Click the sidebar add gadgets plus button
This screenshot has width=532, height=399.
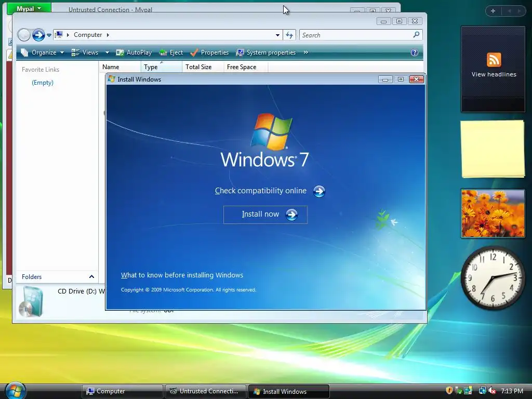click(493, 11)
